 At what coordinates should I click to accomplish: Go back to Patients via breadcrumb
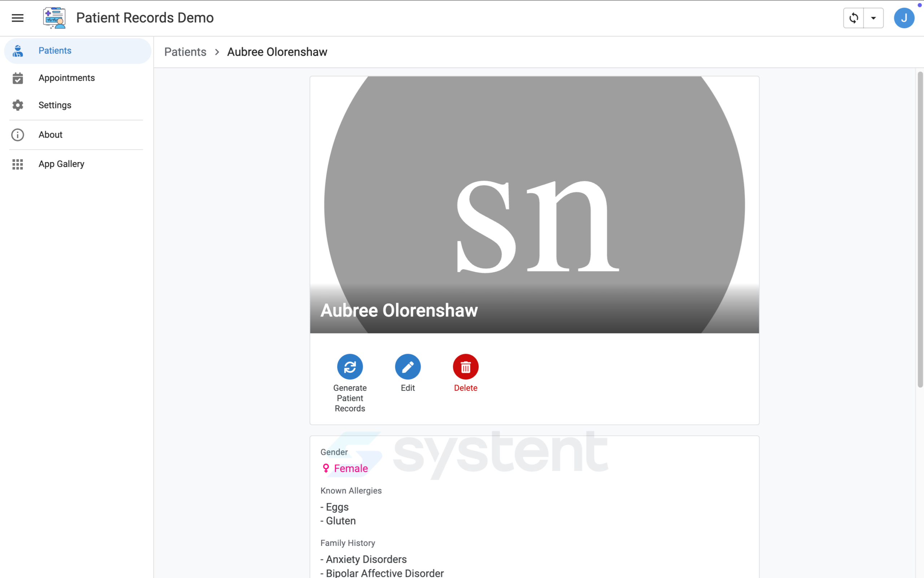click(x=185, y=52)
